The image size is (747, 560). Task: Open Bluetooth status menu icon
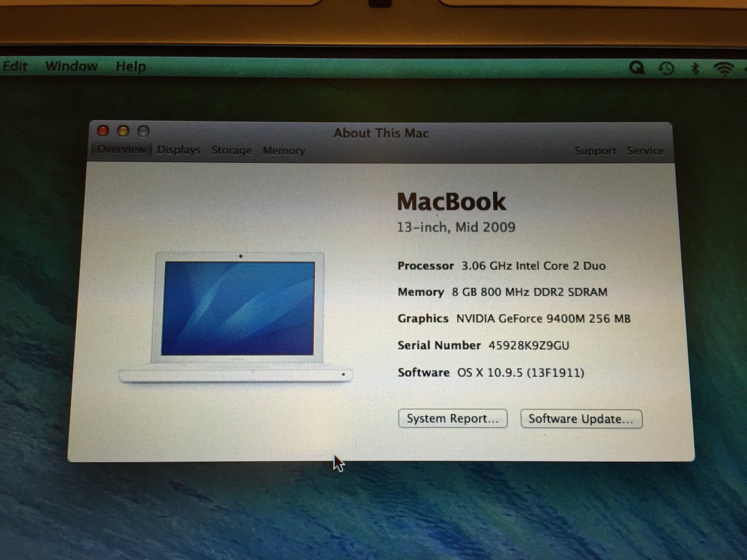(x=696, y=69)
